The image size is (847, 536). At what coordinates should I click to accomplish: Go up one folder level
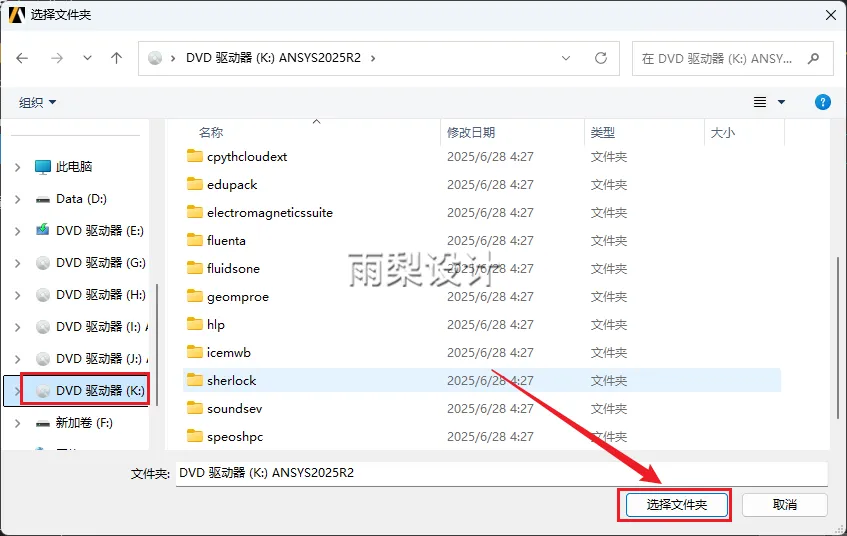click(x=116, y=58)
